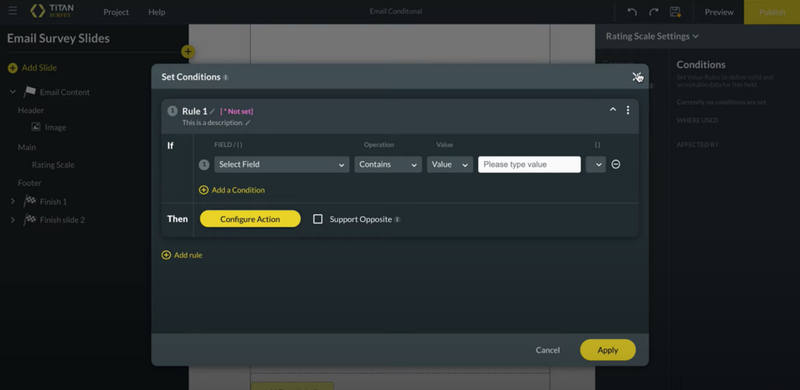Screen dimensions: 800x390
Task: Click the Email Content slide label
Action: 65,92
